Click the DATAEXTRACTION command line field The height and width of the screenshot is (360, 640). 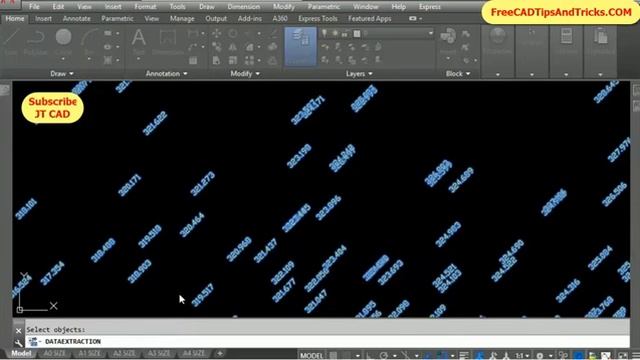tap(328, 342)
